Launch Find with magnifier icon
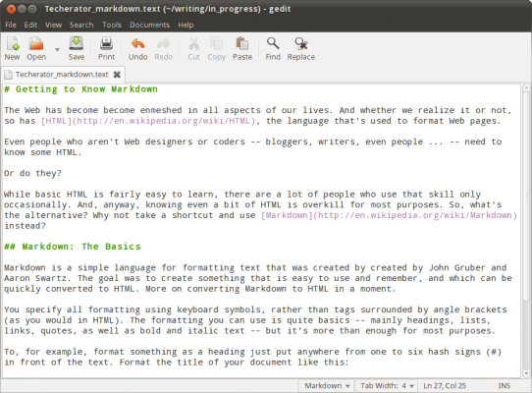The image size is (532, 393). tap(273, 48)
